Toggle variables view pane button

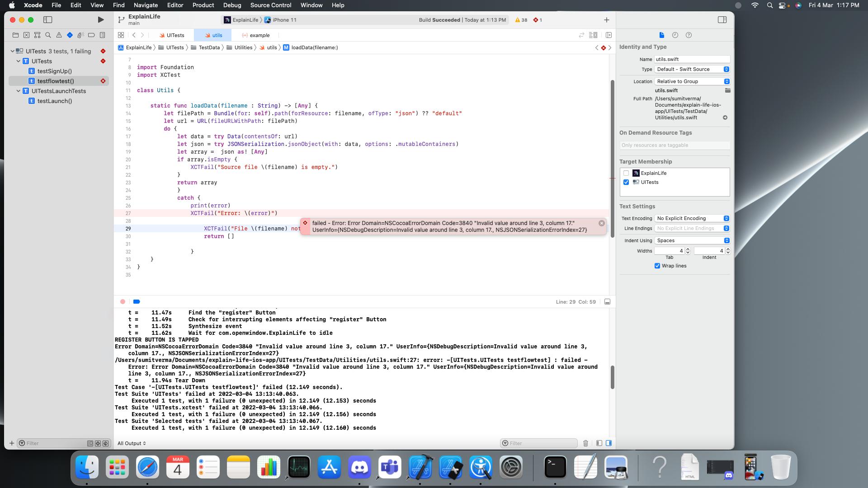pos(599,443)
